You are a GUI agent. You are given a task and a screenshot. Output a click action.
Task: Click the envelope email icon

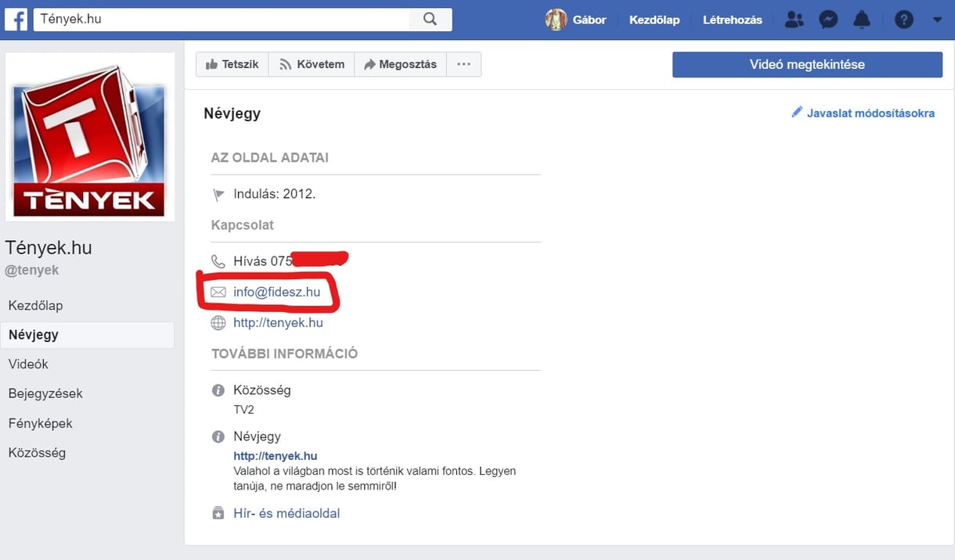(x=218, y=292)
